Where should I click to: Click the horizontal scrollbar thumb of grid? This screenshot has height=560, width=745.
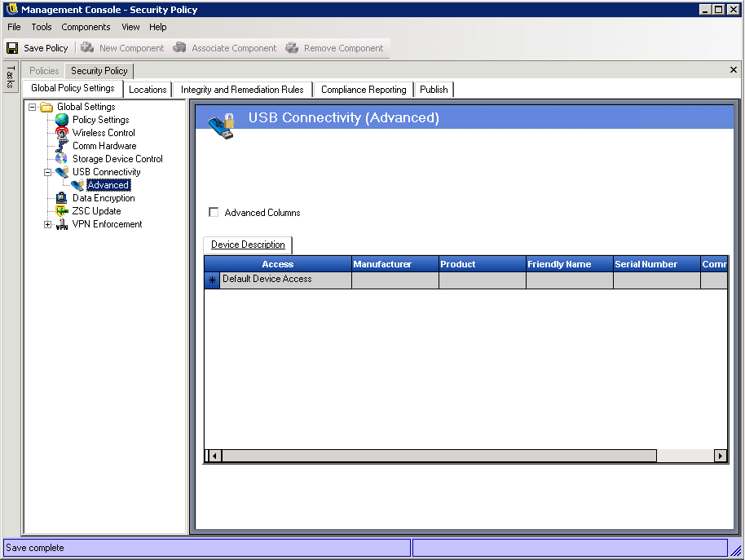coord(439,456)
